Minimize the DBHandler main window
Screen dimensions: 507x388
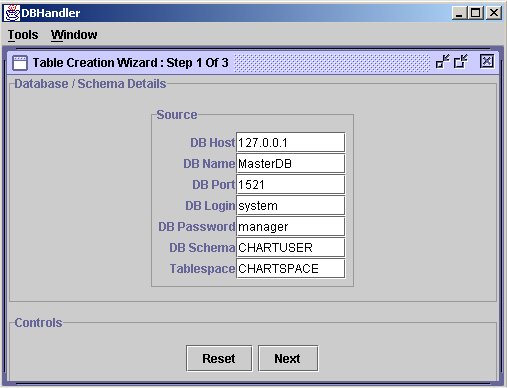(459, 13)
